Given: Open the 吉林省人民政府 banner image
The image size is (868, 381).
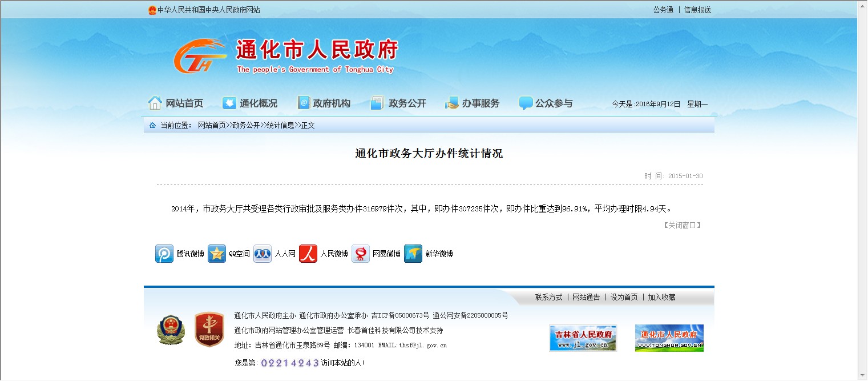Looking at the screenshot, I should click(583, 338).
